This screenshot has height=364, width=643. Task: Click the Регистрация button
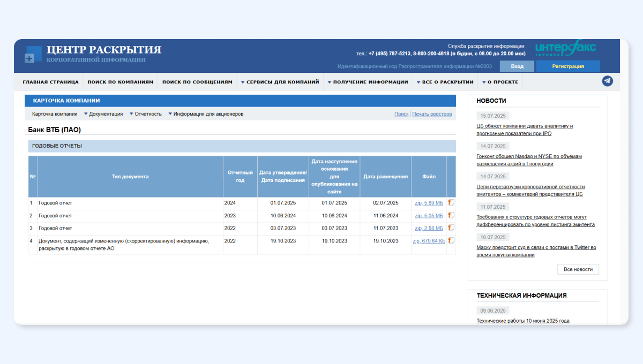point(568,66)
